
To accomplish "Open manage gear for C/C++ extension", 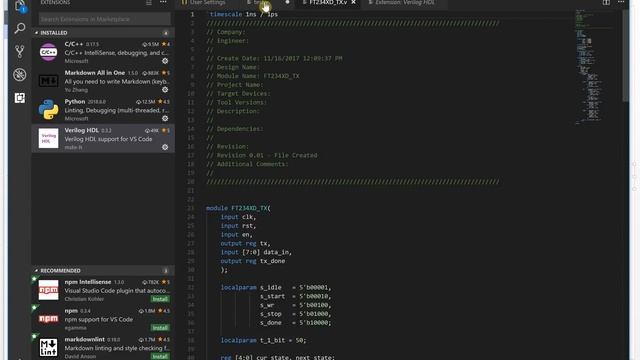I will [x=165, y=61].
